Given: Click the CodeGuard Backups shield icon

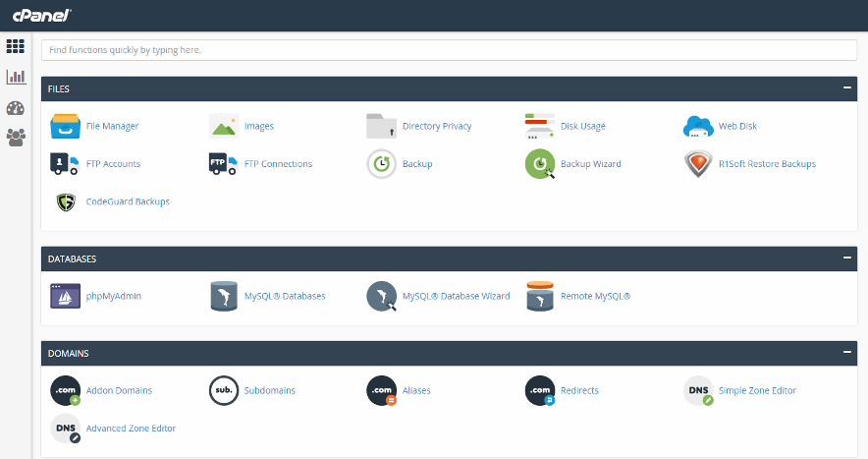Looking at the screenshot, I should pyautogui.click(x=66, y=201).
